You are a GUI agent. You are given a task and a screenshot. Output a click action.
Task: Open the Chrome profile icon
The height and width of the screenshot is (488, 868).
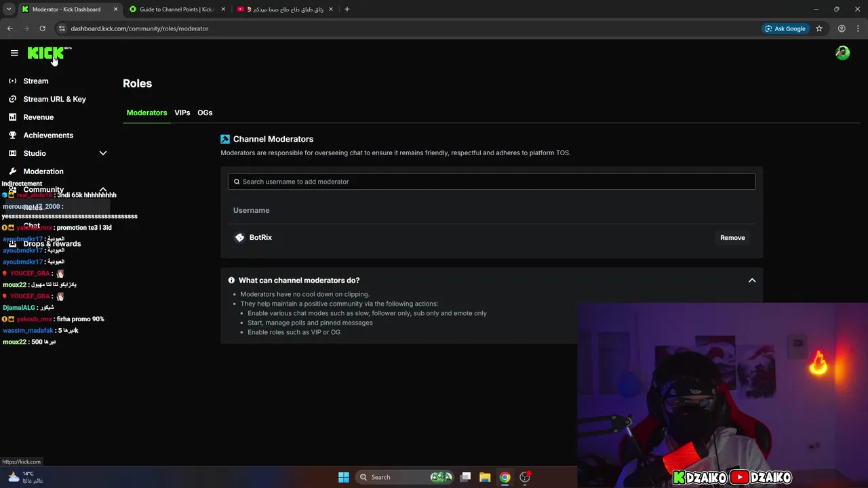[842, 28]
